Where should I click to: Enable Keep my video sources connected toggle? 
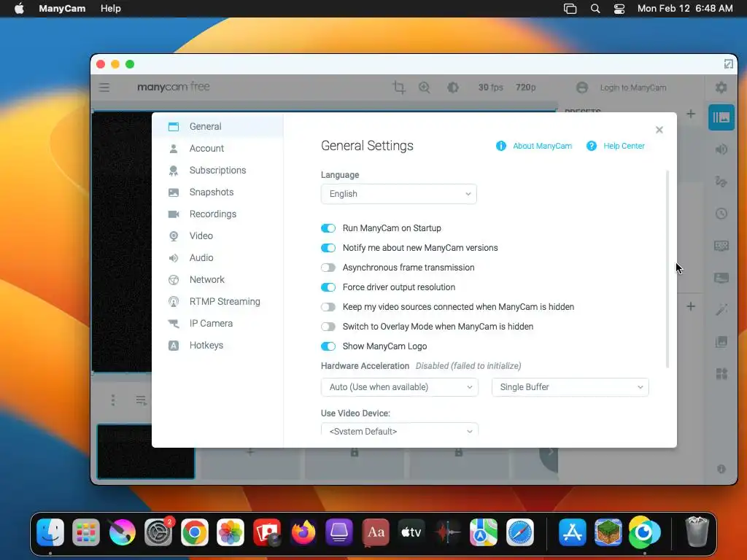[328, 307]
